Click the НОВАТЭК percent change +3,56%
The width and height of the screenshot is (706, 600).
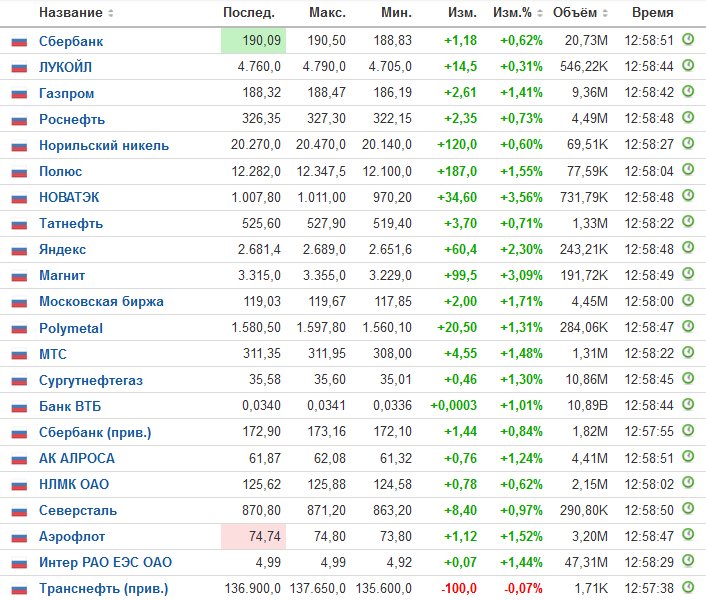pos(521,197)
